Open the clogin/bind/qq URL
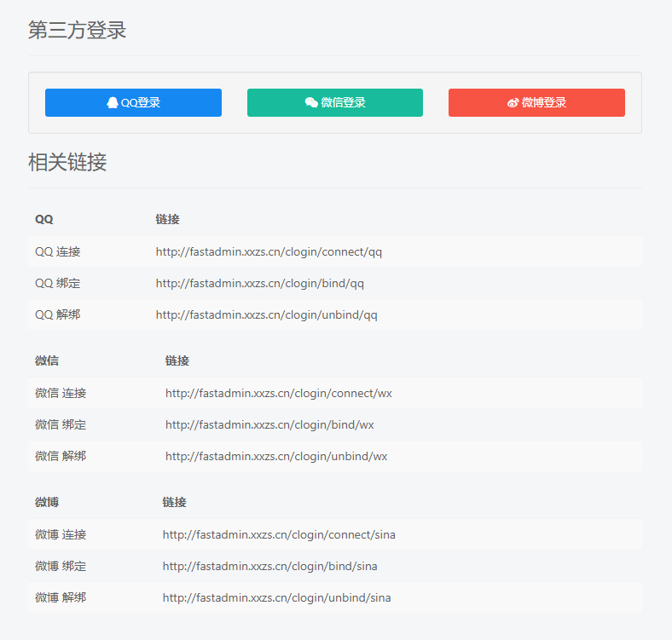The width and height of the screenshot is (672, 640). [x=260, y=284]
